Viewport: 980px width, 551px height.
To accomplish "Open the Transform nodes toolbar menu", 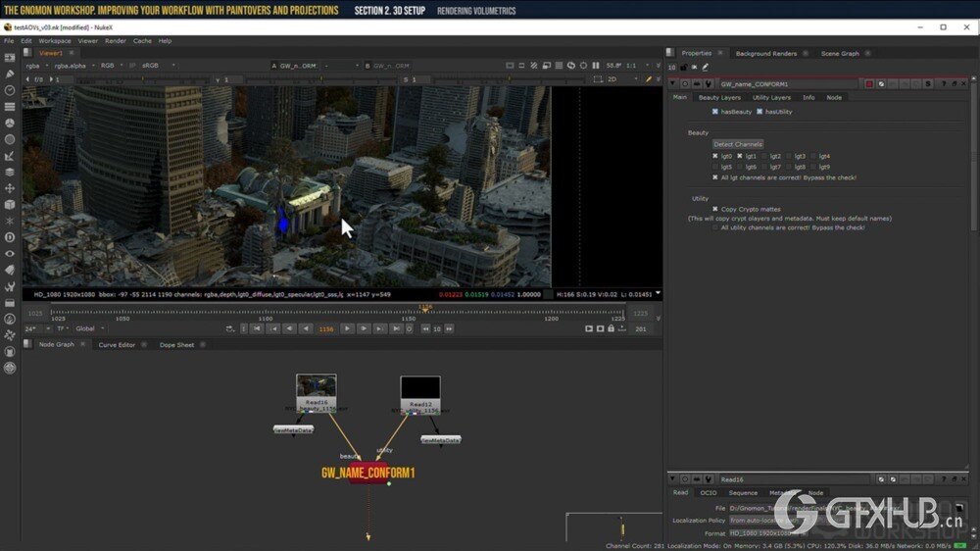I will pos(10,188).
